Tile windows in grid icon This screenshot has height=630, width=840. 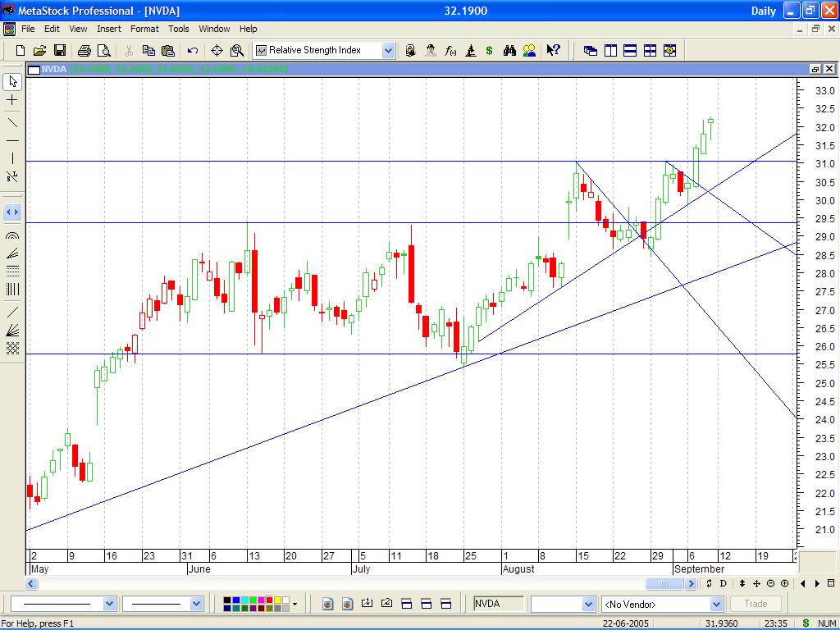[x=650, y=51]
